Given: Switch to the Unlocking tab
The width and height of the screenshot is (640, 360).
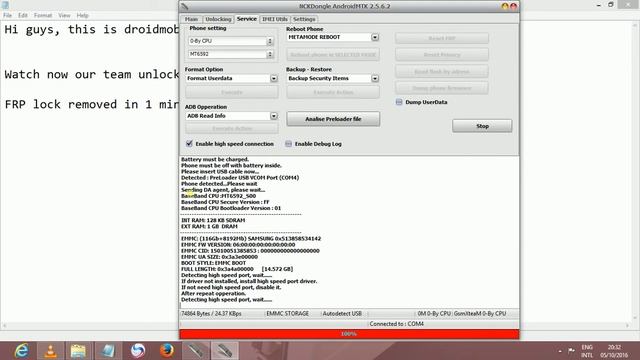Looking at the screenshot, I should pyautogui.click(x=218, y=19).
